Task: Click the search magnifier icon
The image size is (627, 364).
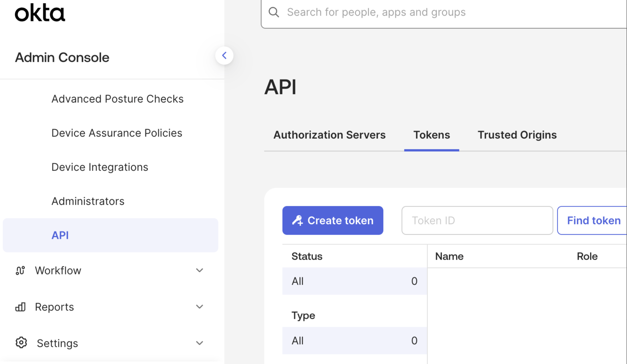Action: [274, 12]
